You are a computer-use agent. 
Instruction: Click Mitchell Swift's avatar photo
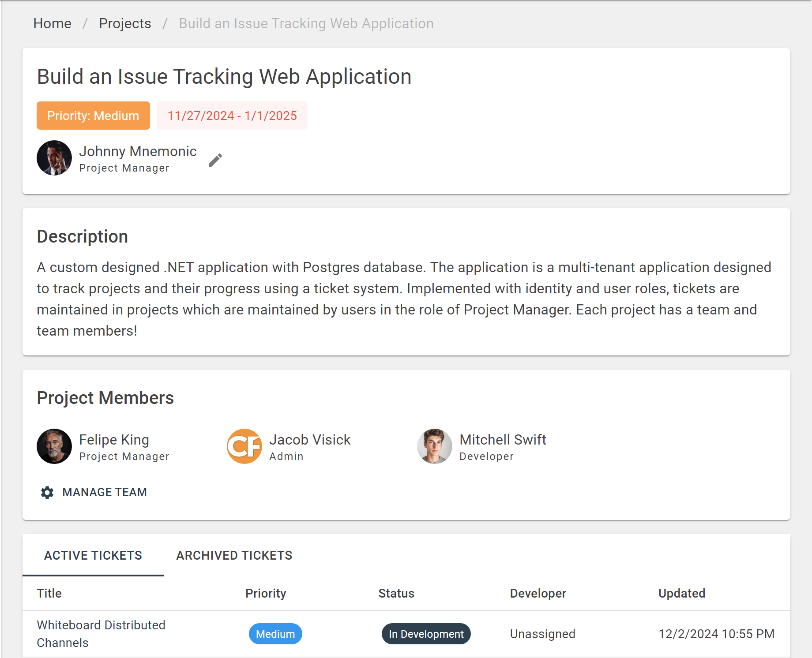[434, 446]
